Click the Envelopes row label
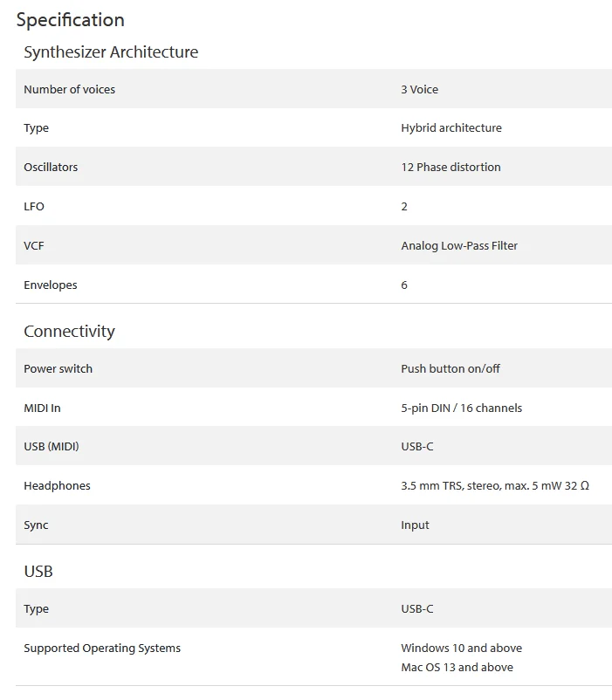The image size is (612, 700). click(x=51, y=285)
